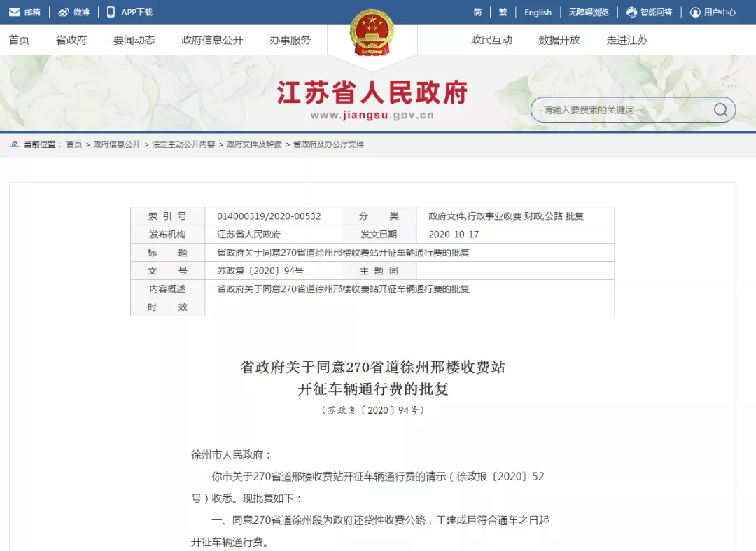Click the mail envelope icon
The image size is (756, 551).
pos(14,12)
